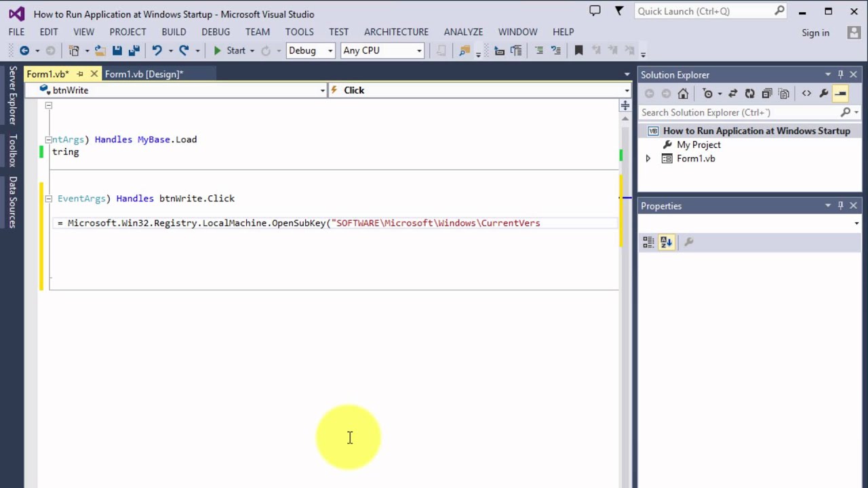Auto-hide pin the Solution Explorer panel
This screenshot has height=488, width=868.
[841, 75]
